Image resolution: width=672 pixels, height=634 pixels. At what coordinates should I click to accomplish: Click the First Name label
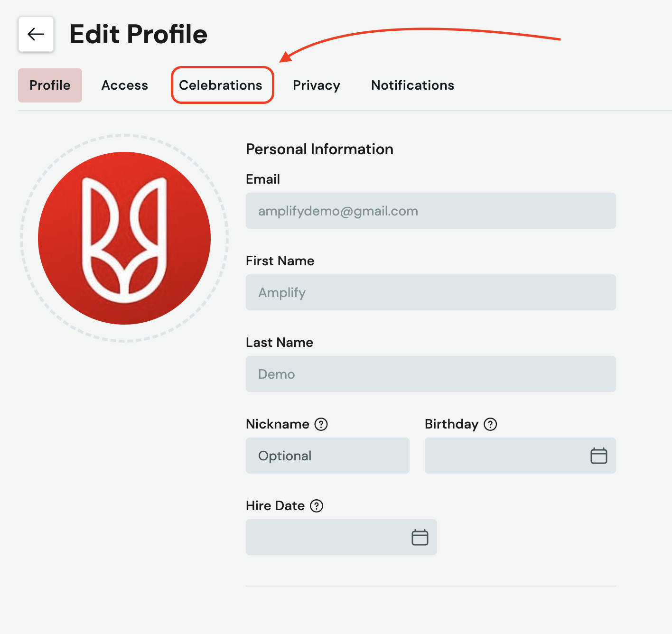[280, 261]
